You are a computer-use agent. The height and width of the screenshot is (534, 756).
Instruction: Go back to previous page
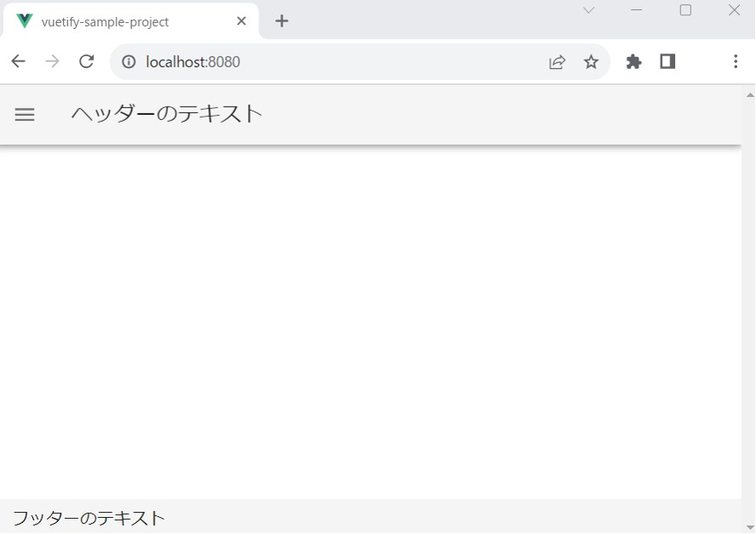coord(18,61)
